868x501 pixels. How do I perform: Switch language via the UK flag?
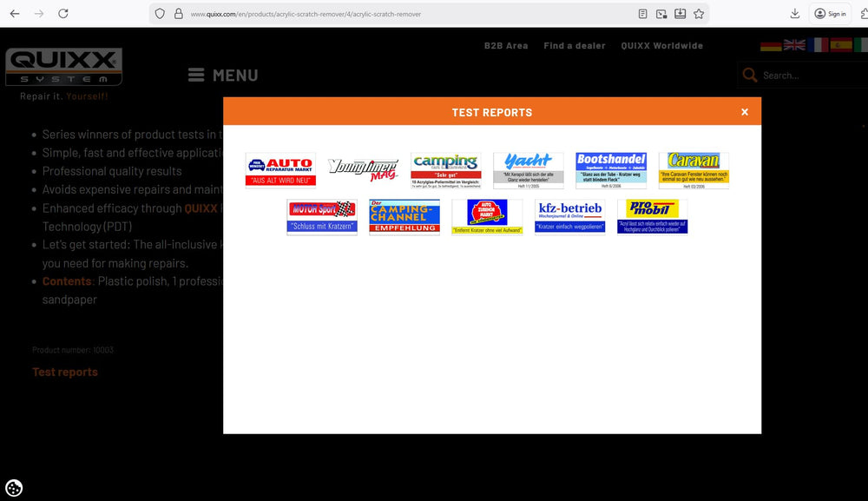click(794, 45)
